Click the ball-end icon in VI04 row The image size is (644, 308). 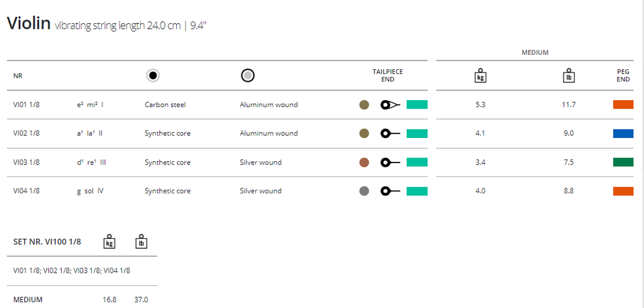coord(390,191)
